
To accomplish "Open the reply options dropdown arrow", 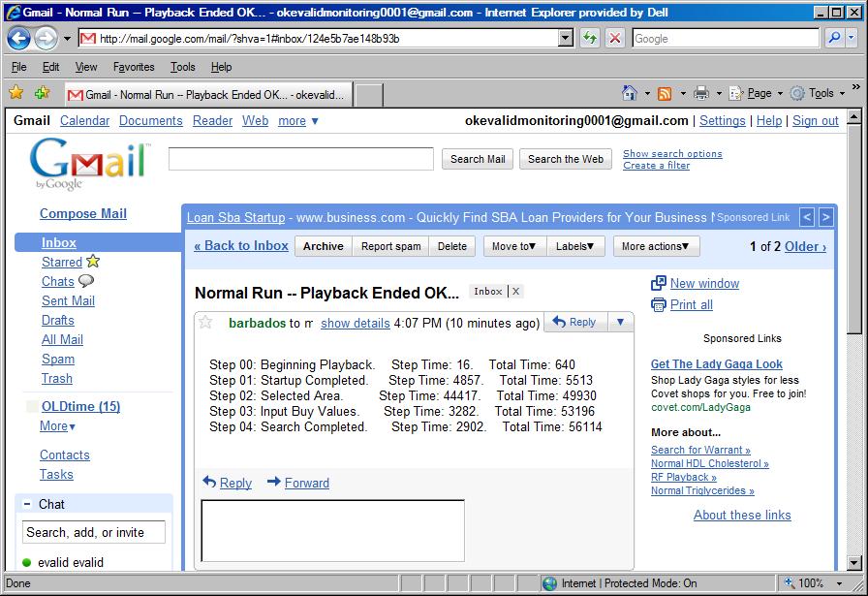I will click(621, 322).
